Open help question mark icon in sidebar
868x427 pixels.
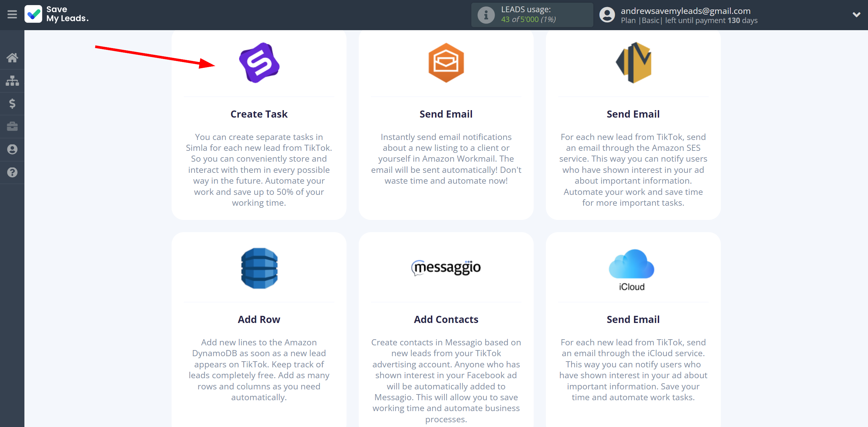[12, 172]
